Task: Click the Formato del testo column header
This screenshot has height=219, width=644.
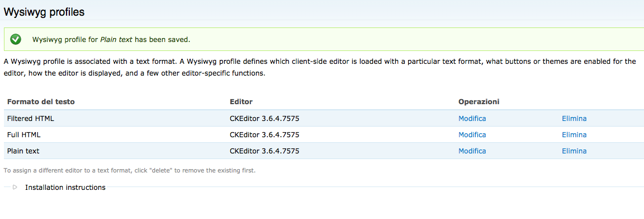Action: [x=41, y=102]
